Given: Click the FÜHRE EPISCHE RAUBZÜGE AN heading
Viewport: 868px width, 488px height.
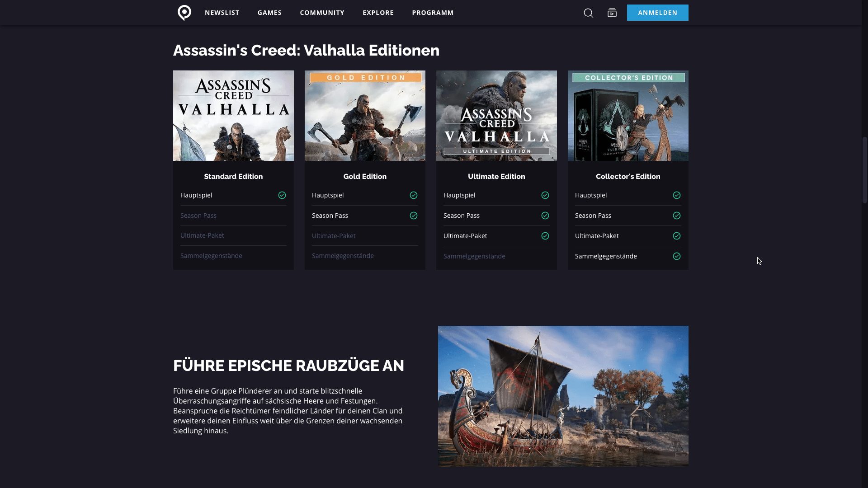Looking at the screenshot, I should pyautogui.click(x=288, y=366).
